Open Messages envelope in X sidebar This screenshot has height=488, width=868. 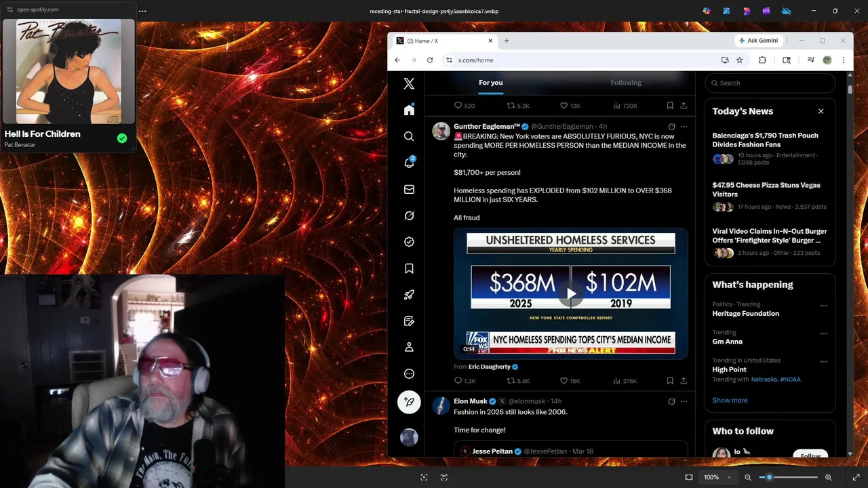409,189
